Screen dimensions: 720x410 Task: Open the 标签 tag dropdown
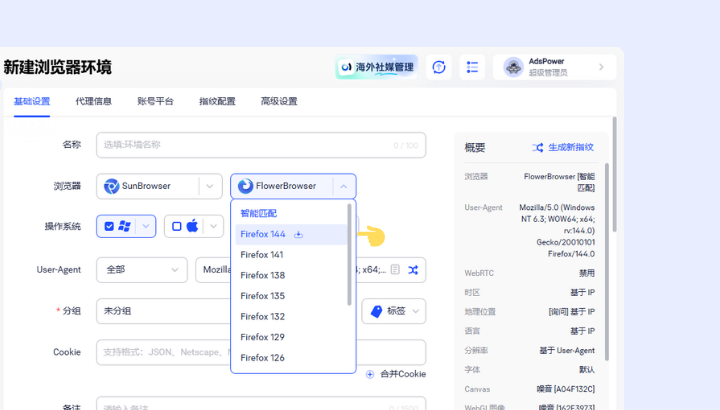tap(394, 311)
